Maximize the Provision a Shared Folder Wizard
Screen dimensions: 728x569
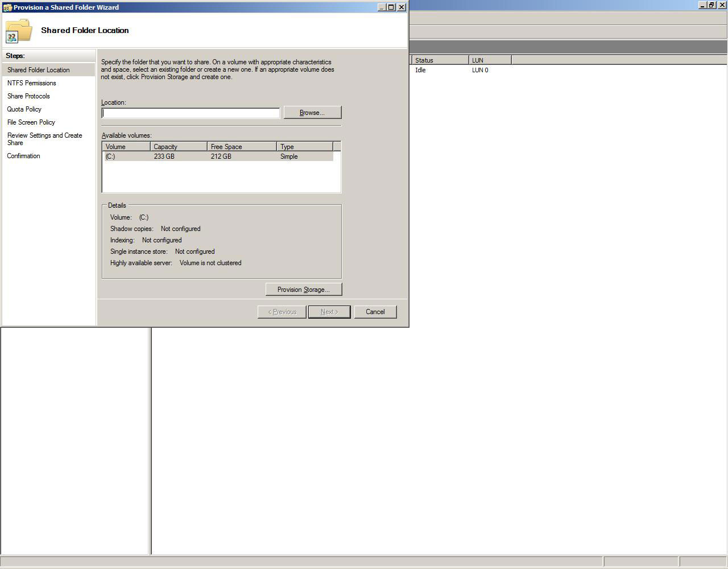(391, 7)
